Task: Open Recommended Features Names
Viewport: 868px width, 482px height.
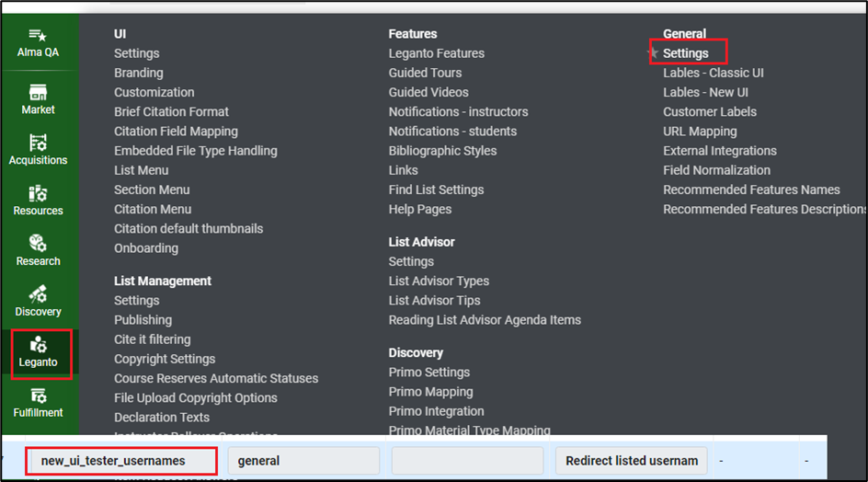Action: tap(751, 189)
